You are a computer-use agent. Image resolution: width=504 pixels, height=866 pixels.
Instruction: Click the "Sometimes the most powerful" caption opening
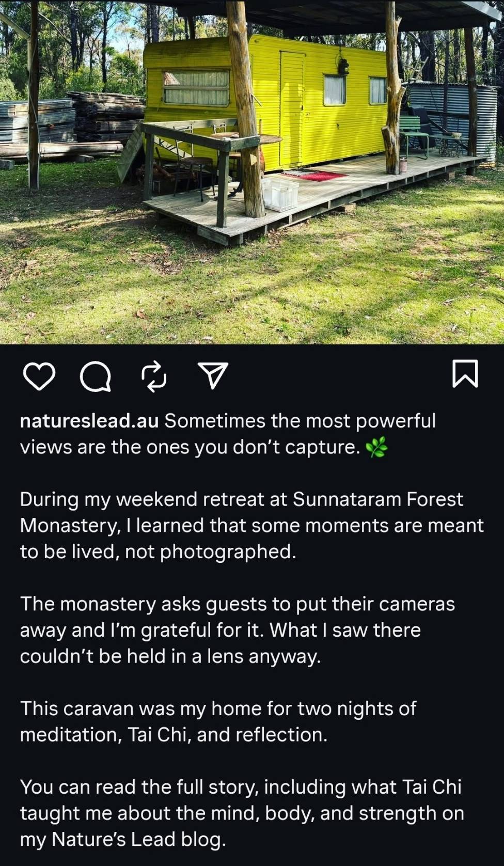pyautogui.click(x=300, y=421)
